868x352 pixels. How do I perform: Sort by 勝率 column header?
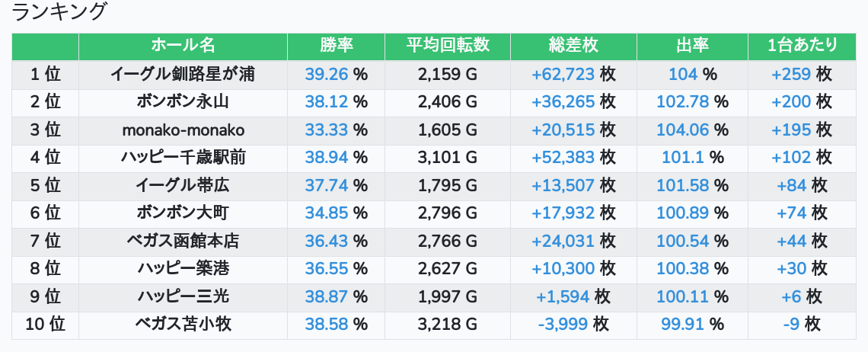pos(336,46)
